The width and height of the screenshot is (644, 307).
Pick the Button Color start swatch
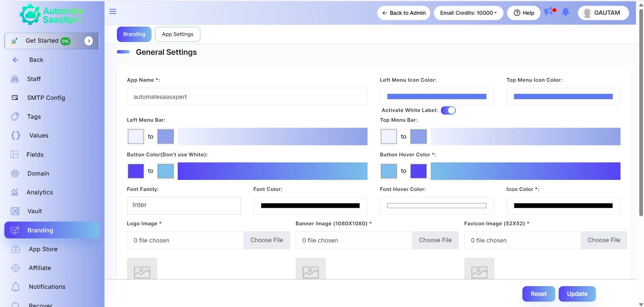[x=136, y=171]
